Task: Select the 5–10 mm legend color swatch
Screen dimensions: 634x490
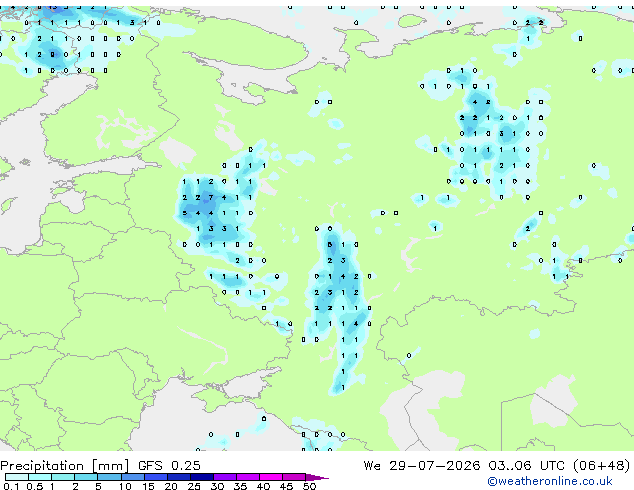Action: [x=109, y=477]
